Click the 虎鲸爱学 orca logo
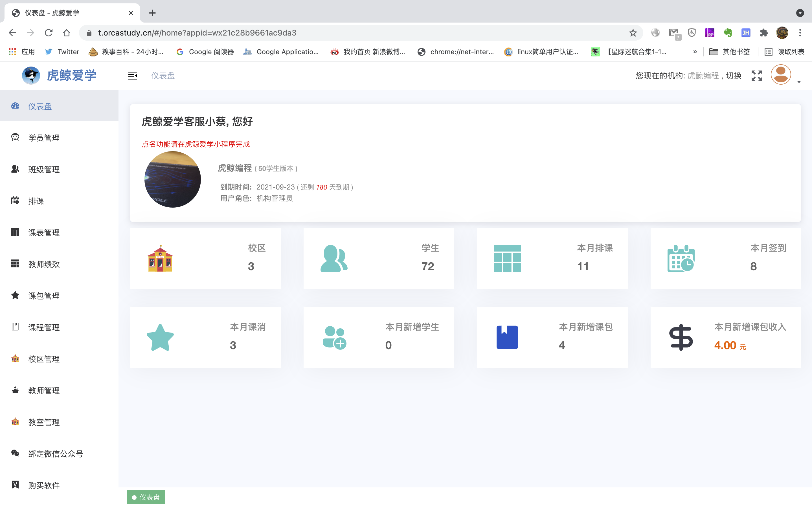The image size is (812, 506). pyautogui.click(x=31, y=75)
